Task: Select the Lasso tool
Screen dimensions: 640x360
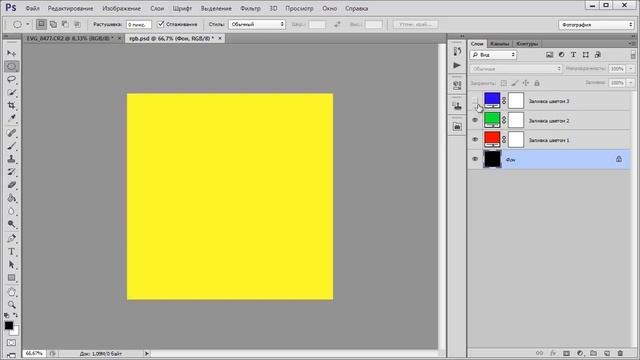Action: click(x=11, y=79)
